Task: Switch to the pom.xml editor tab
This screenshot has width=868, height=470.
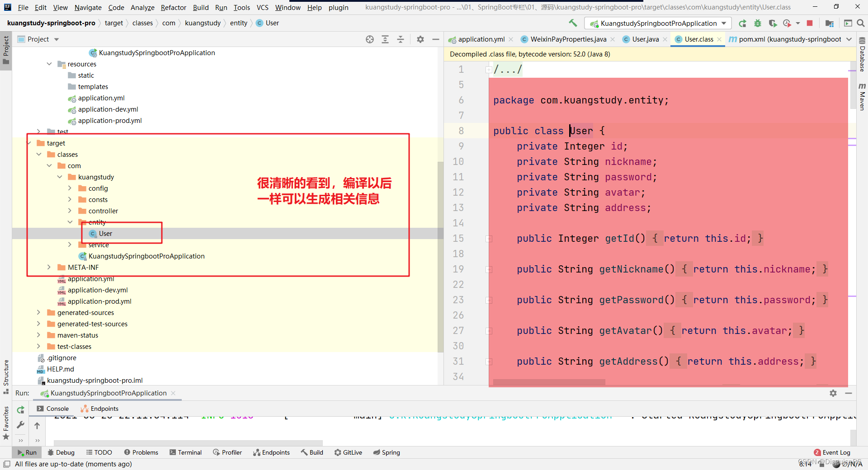Action: point(785,39)
